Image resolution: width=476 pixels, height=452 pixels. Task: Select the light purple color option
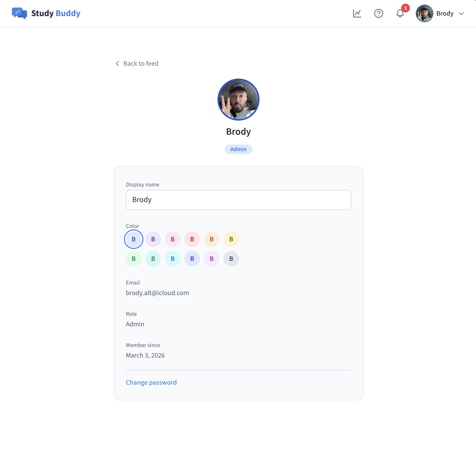point(153,239)
